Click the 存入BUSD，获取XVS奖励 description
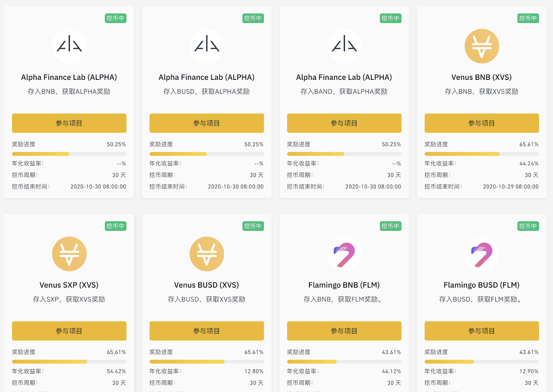 (x=207, y=299)
